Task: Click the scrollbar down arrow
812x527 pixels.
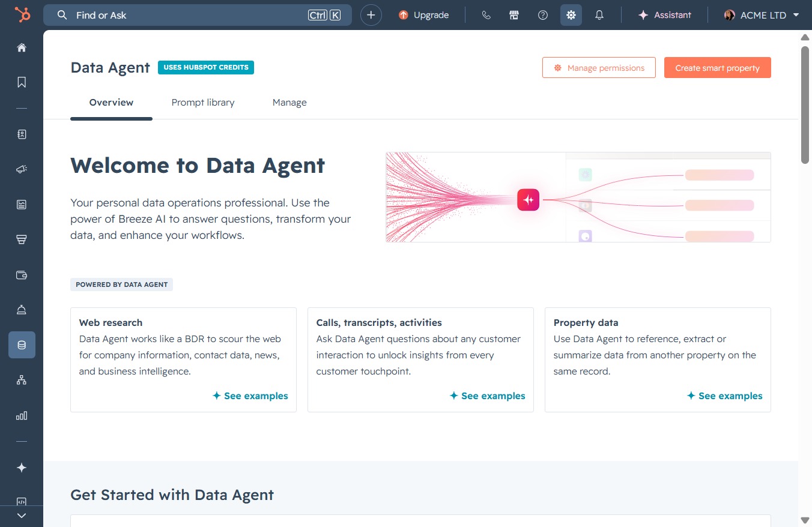Action: point(805,520)
